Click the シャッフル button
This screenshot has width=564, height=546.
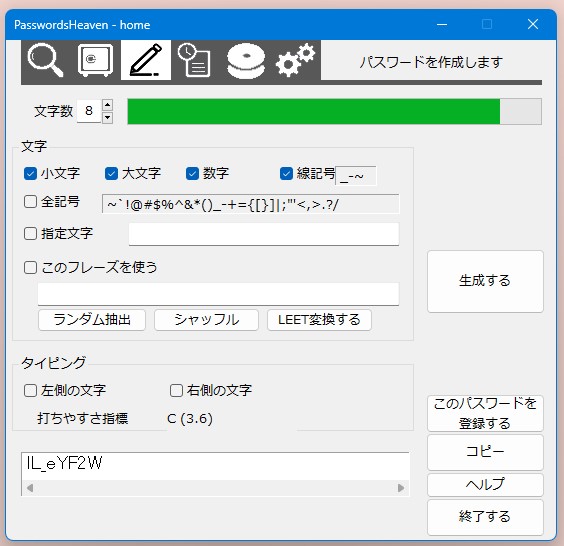pos(206,320)
